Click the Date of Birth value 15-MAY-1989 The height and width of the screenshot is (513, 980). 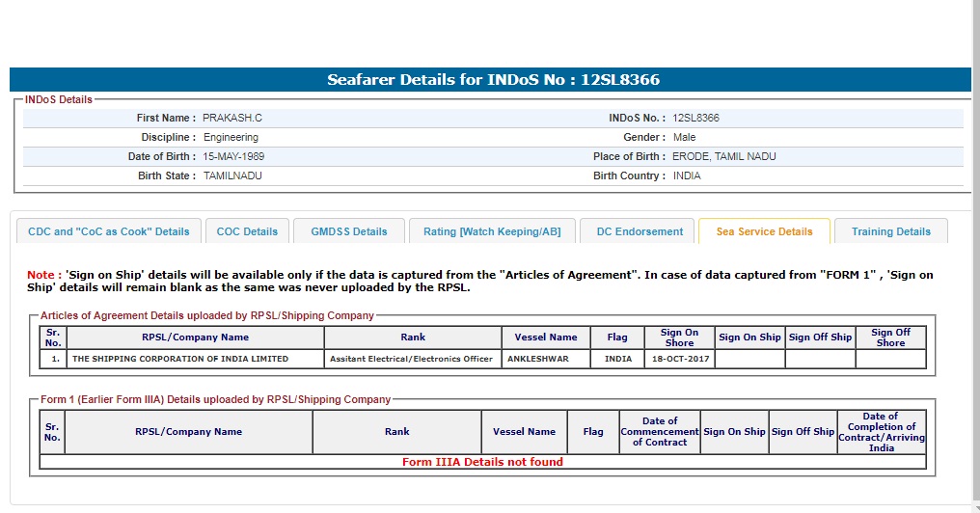coord(233,156)
